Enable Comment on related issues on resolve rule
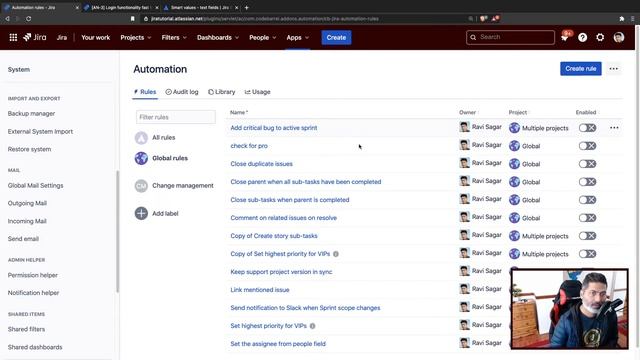640x360 pixels. click(587, 218)
